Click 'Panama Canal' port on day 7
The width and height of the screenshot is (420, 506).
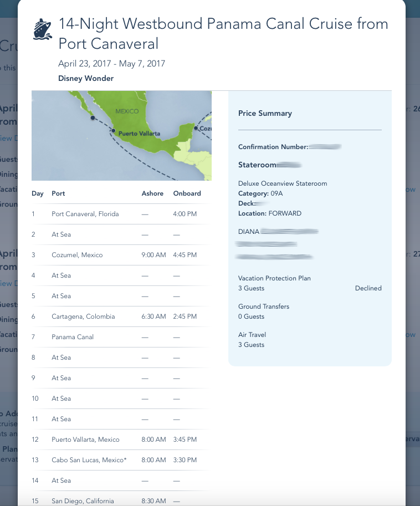73,337
